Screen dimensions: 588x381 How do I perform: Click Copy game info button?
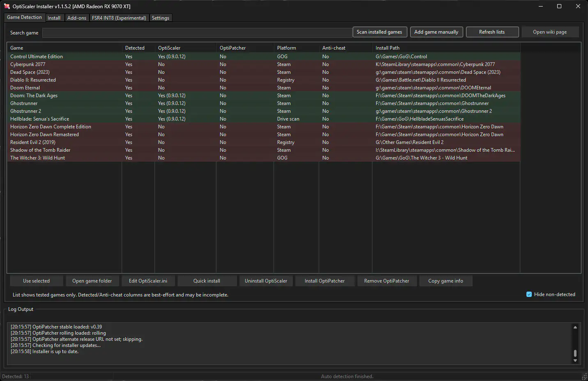[446, 281]
